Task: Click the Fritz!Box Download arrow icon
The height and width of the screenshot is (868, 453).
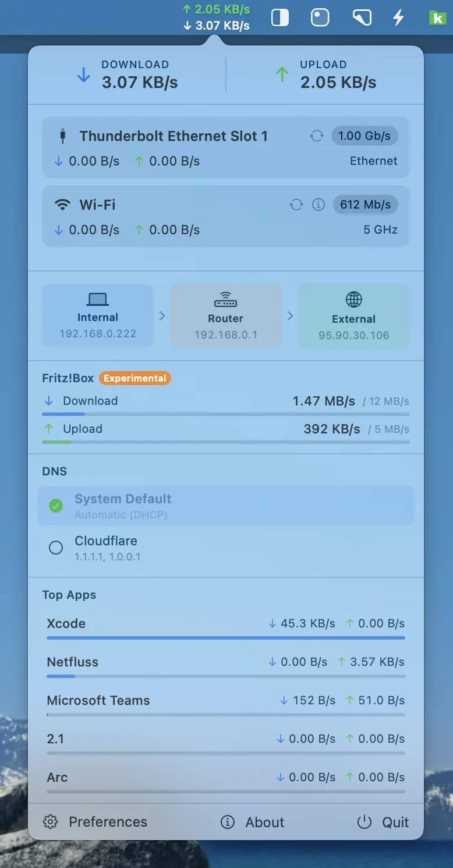Action: [x=49, y=401]
